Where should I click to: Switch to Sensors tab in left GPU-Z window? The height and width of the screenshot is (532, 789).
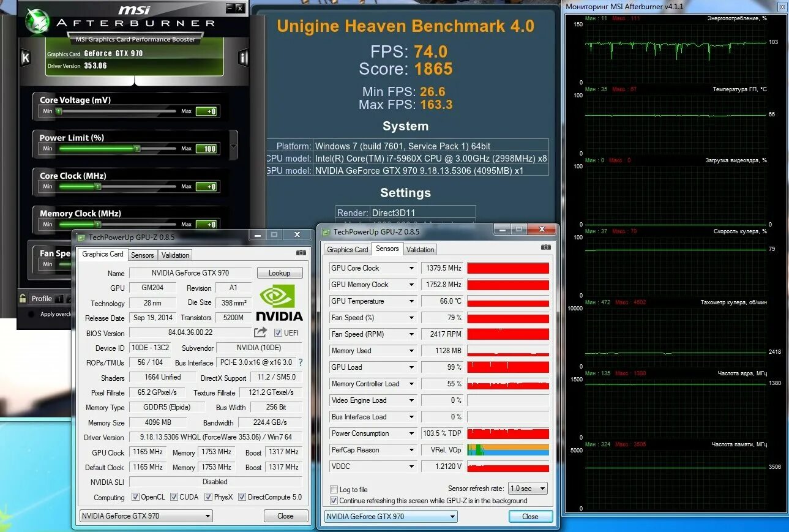coord(143,255)
